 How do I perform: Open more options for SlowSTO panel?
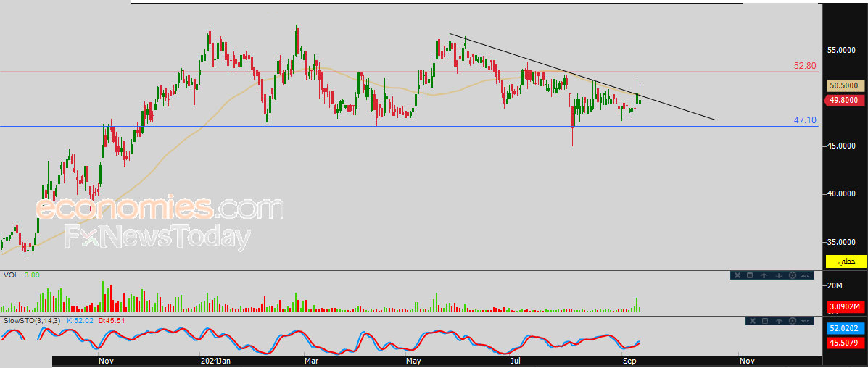click(805, 321)
